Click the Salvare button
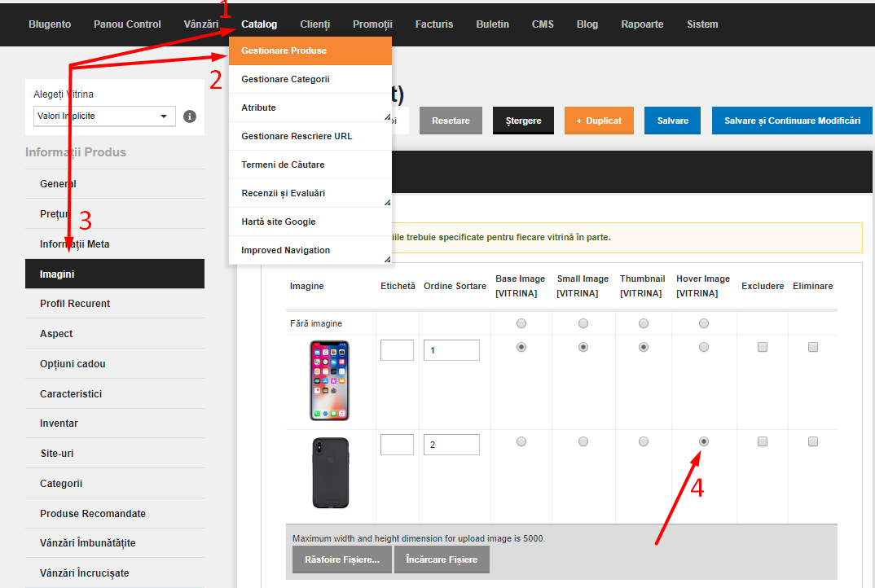Viewport: 875px width, 588px height. coord(672,121)
